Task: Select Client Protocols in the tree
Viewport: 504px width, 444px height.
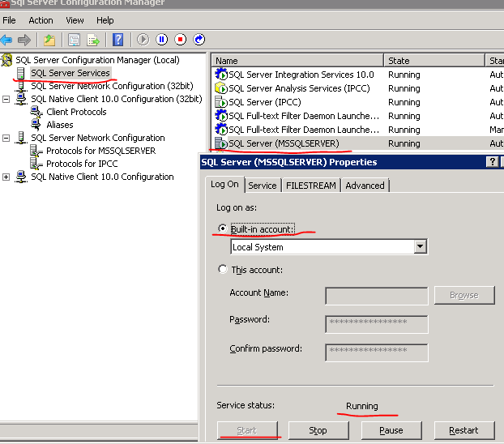Action: click(x=76, y=112)
